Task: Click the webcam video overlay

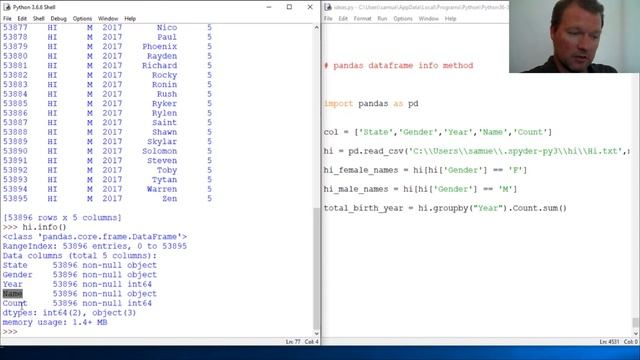Action: coord(574,36)
